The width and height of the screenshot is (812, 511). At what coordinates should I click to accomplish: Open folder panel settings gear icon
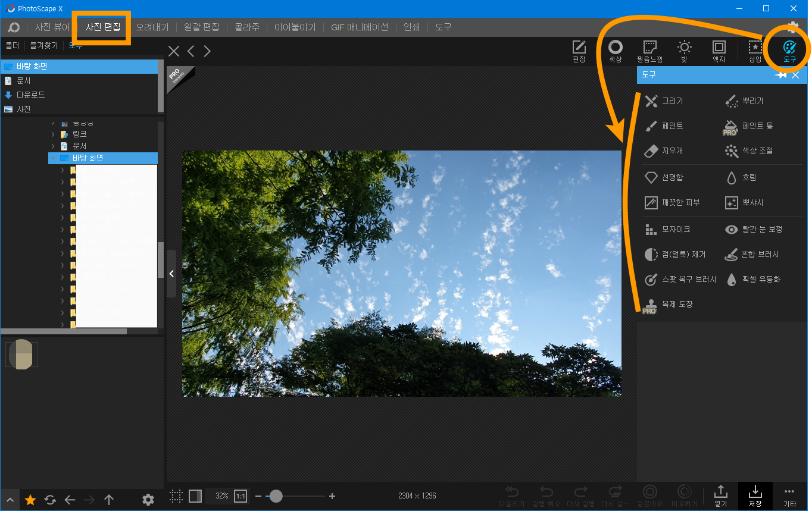[x=148, y=500]
